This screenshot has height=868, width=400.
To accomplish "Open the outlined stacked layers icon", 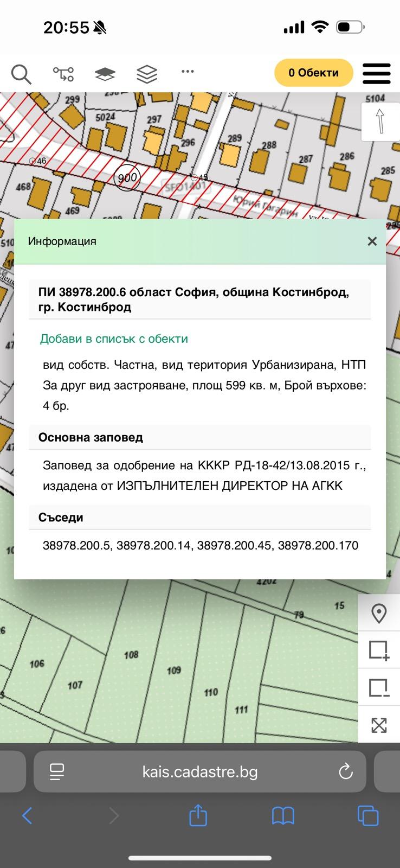I will click(x=147, y=74).
